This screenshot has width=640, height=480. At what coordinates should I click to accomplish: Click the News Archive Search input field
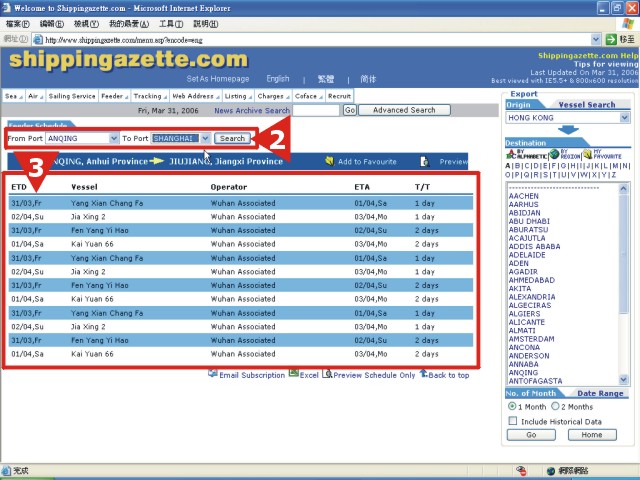click(x=316, y=110)
